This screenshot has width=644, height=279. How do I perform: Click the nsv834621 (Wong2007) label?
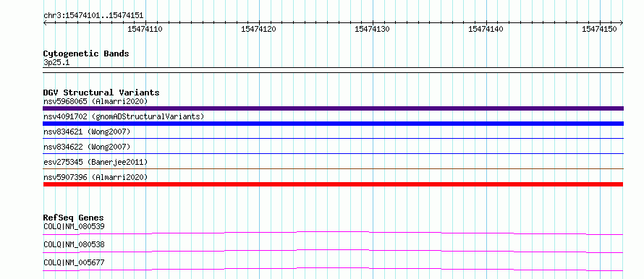tap(87, 132)
